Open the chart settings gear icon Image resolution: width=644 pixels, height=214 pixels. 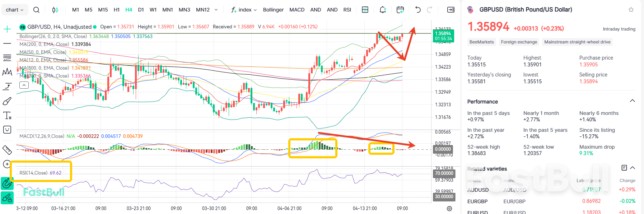449,209
